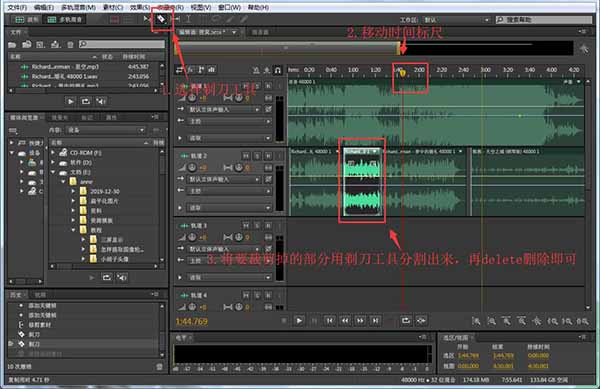Open the 窗口(W) menu
Screen dimensions: 600x389
pos(230,7)
